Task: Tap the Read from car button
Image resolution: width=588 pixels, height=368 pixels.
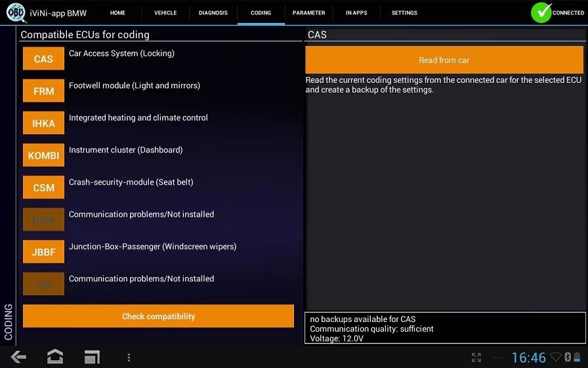Action: pyautogui.click(x=444, y=60)
